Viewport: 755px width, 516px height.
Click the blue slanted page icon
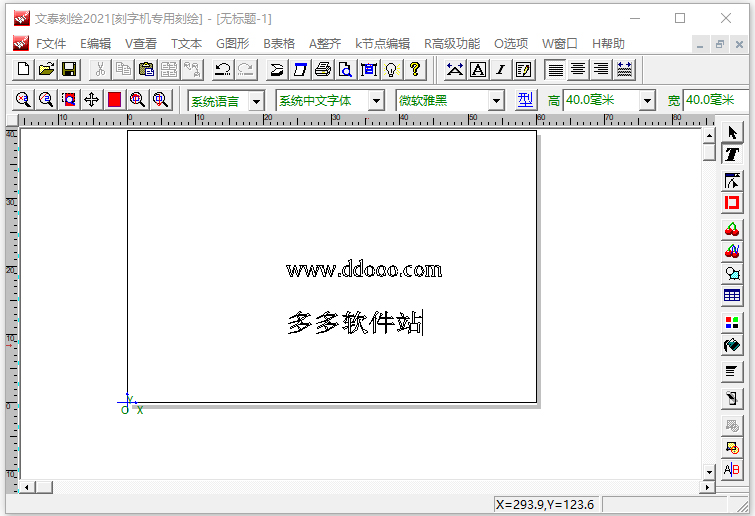(x=299, y=69)
